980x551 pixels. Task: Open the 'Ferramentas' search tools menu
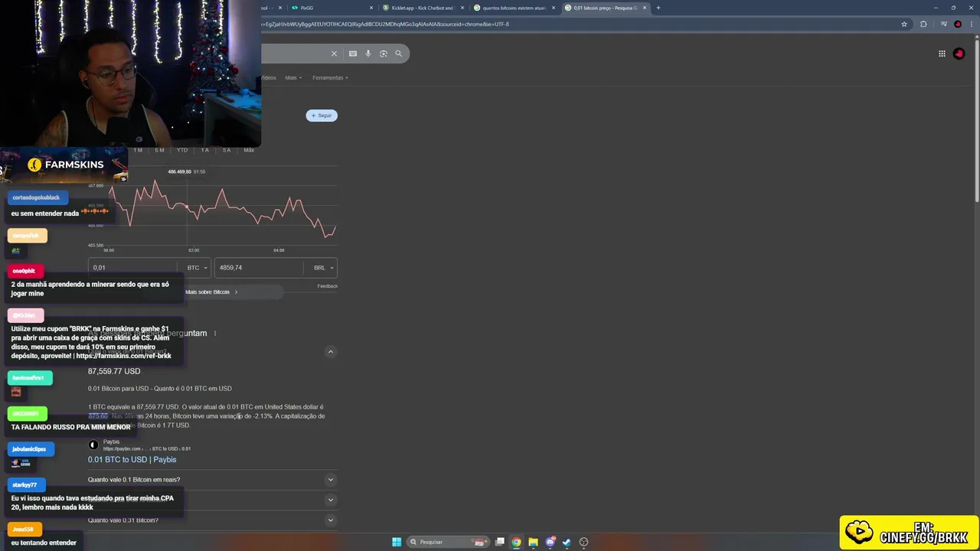[330, 77]
